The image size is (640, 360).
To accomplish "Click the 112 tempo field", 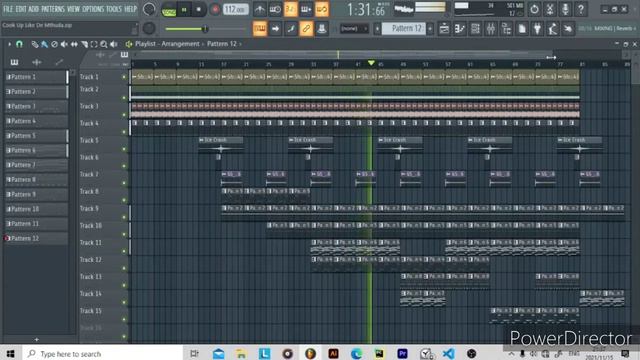I will point(236,9).
